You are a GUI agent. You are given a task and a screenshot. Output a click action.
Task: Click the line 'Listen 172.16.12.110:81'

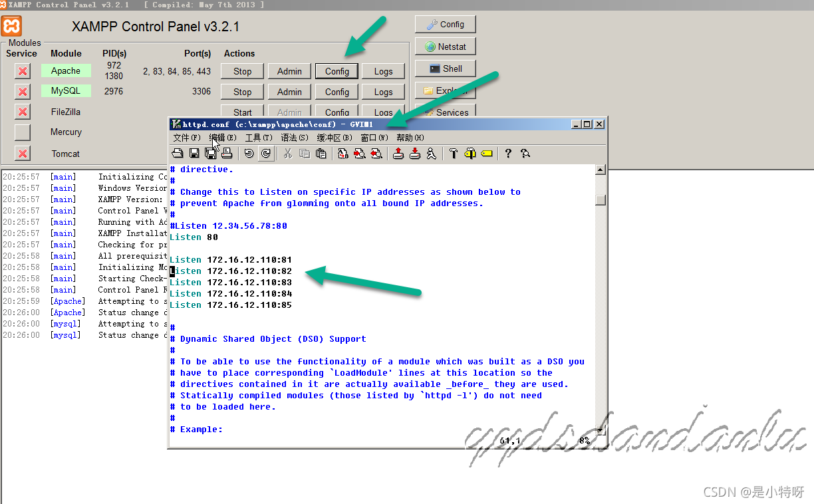pos(231,260)
